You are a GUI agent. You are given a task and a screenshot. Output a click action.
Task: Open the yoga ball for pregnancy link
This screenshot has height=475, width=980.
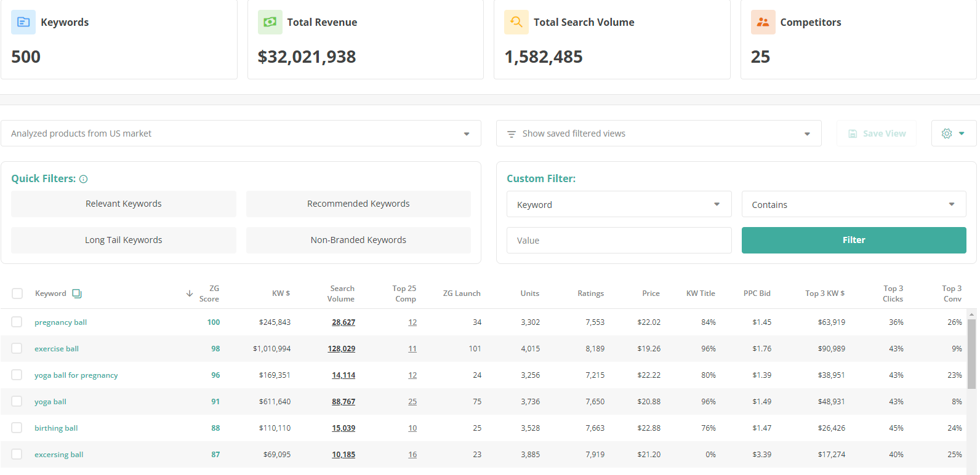coord(76,375)
